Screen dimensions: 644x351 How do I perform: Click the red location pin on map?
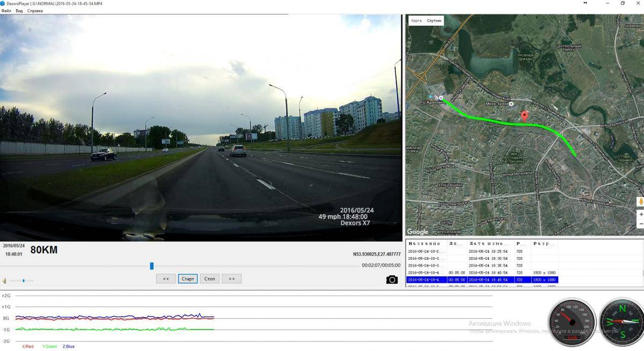(x=524, y=116)
